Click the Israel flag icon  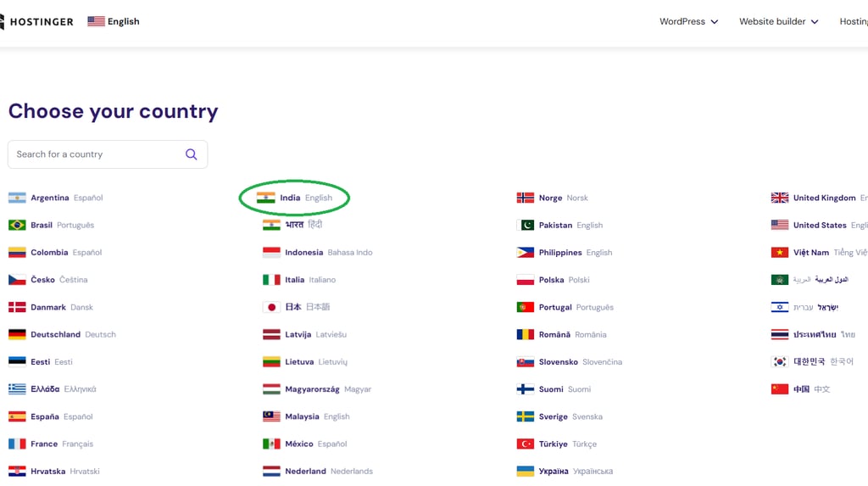pos(780,307)
